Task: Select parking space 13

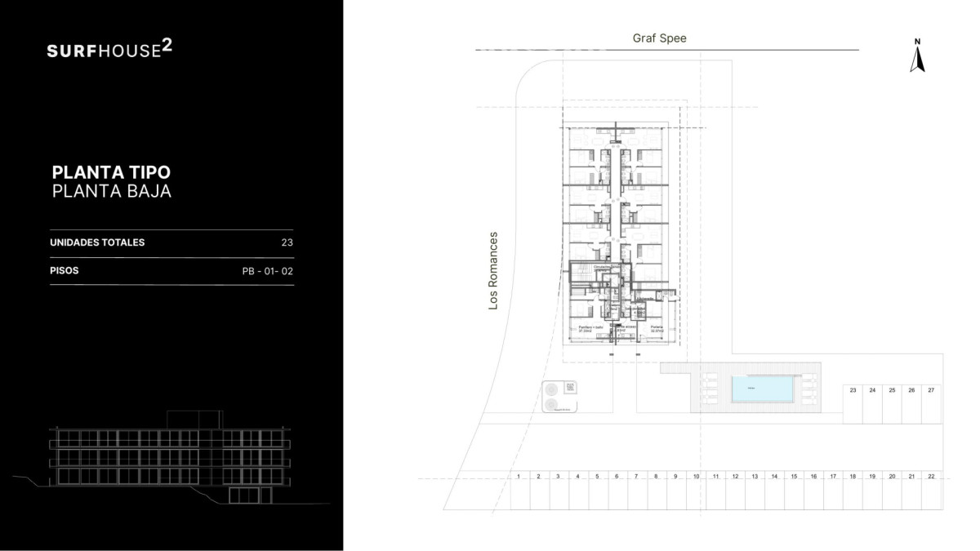Action: click(x=755, y=491)
